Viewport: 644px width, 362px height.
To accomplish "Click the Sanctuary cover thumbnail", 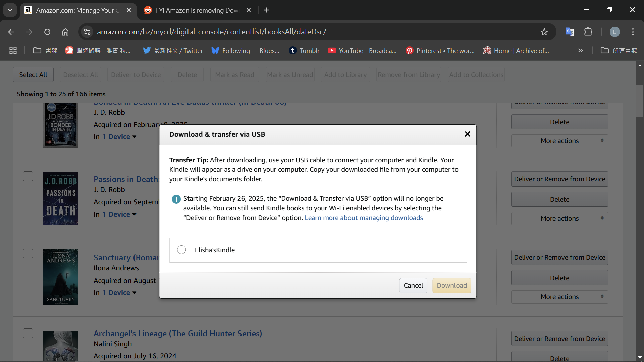I will pos(61,277).
